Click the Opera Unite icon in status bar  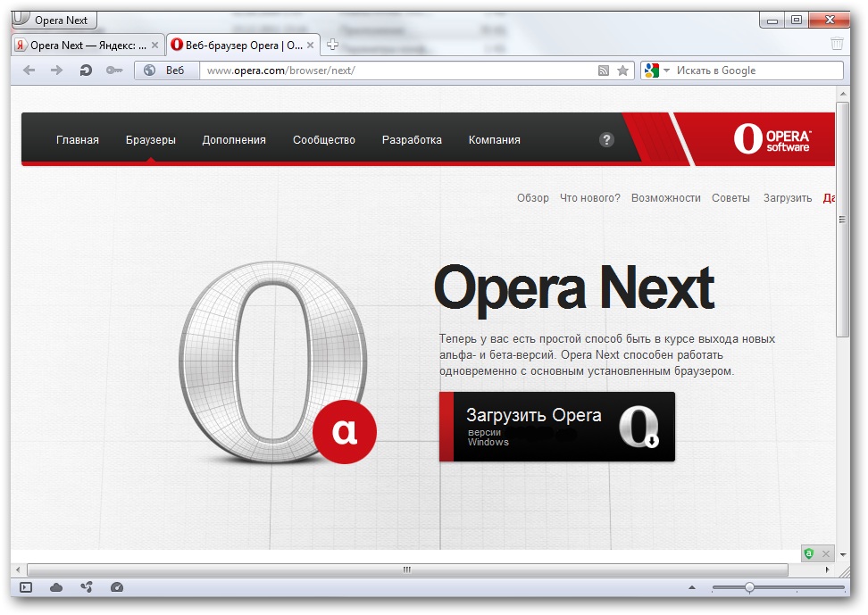click(86, 587)
